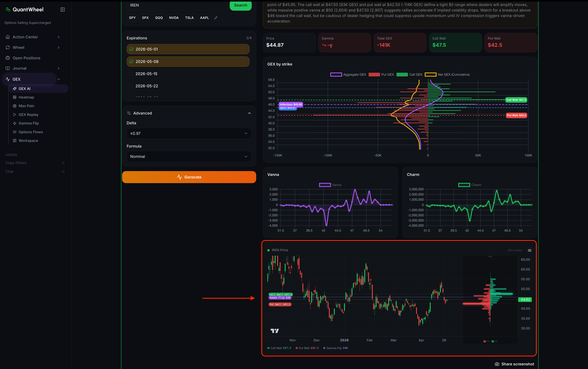Click the QuantWheel logo icon
Viewport: 588px width, 369px height.
click(x=8, y=9)
